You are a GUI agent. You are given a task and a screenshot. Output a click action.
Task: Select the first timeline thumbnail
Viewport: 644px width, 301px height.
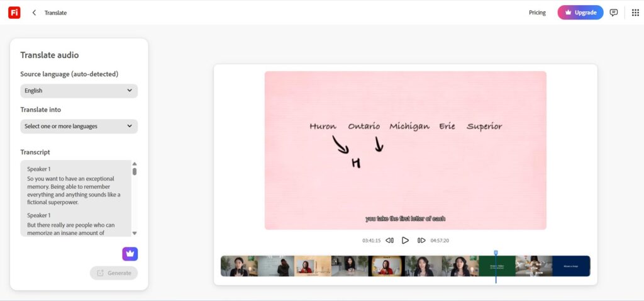pyautogui.click(x=239, y=266)
